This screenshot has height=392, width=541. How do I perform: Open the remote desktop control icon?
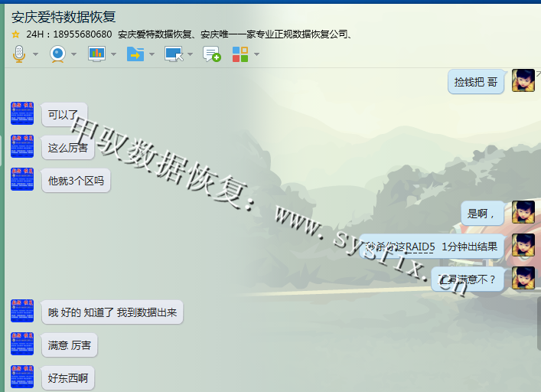click(x=173, y=54)
